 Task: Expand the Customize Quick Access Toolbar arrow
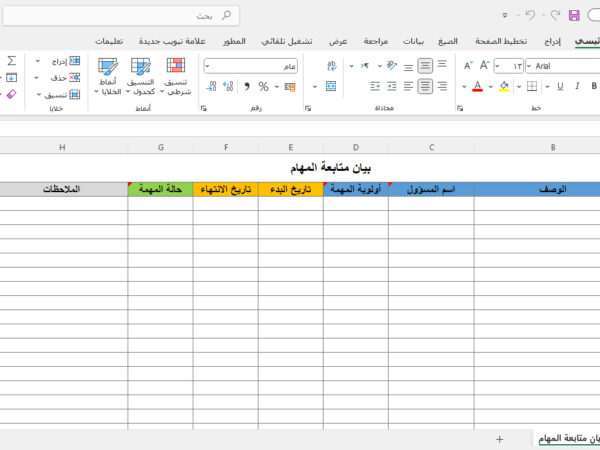click(505, 15)
